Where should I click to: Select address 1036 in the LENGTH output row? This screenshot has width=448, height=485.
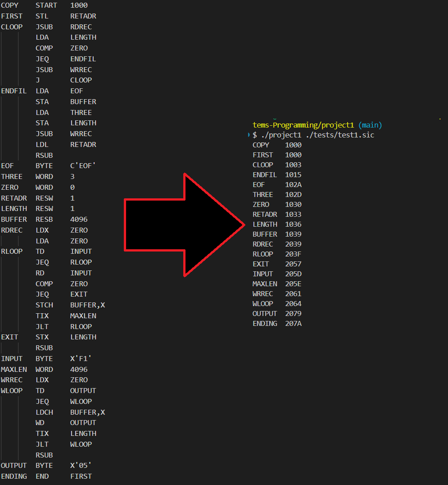pos(293,224)
